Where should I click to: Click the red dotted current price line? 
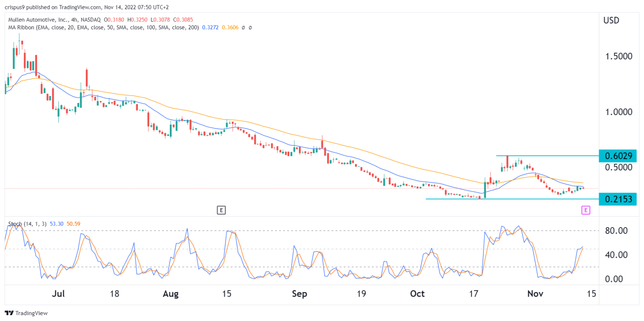point(293,188)
